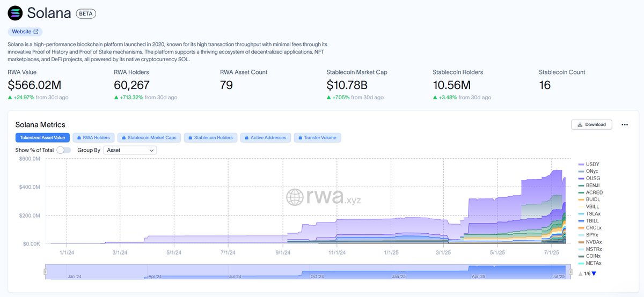
Task: Click SPYx legend entry
Action: [588, 235]
